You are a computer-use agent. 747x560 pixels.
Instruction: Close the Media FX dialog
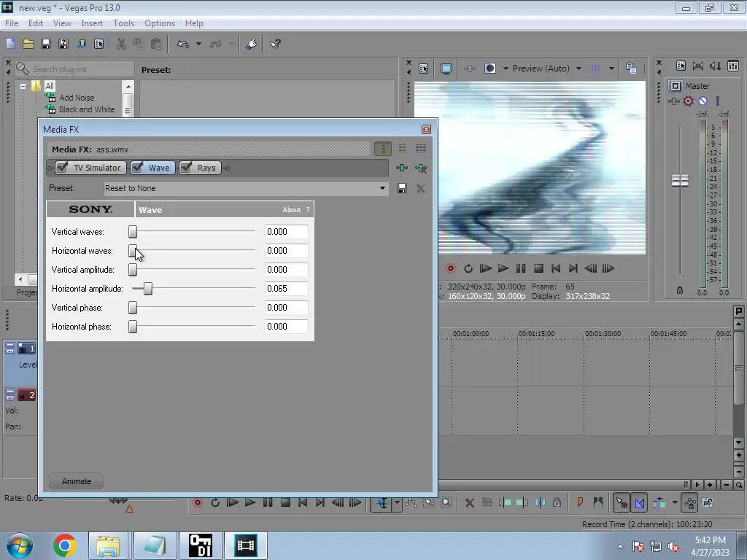coord(426,130)
